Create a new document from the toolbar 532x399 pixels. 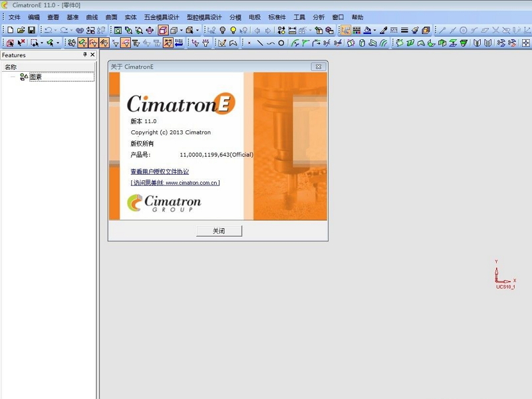11,29
